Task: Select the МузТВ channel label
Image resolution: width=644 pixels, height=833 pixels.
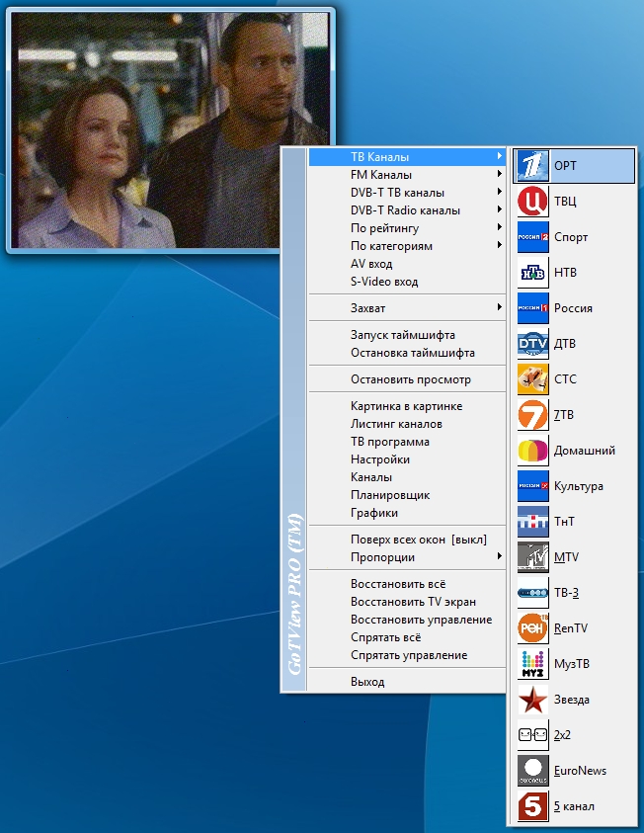Action: [572, 665]
